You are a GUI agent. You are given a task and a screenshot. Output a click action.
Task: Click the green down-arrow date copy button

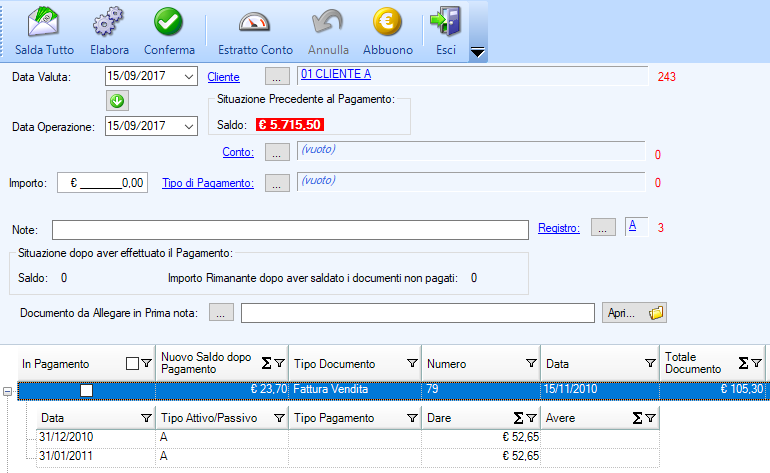[116, 100]
